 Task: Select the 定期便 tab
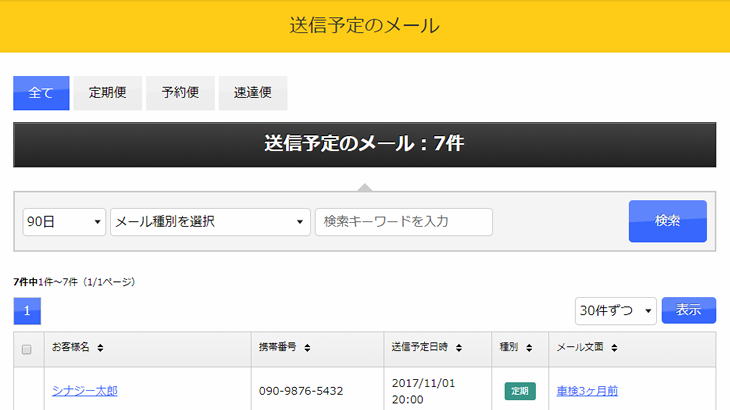(x=107, y=93)
